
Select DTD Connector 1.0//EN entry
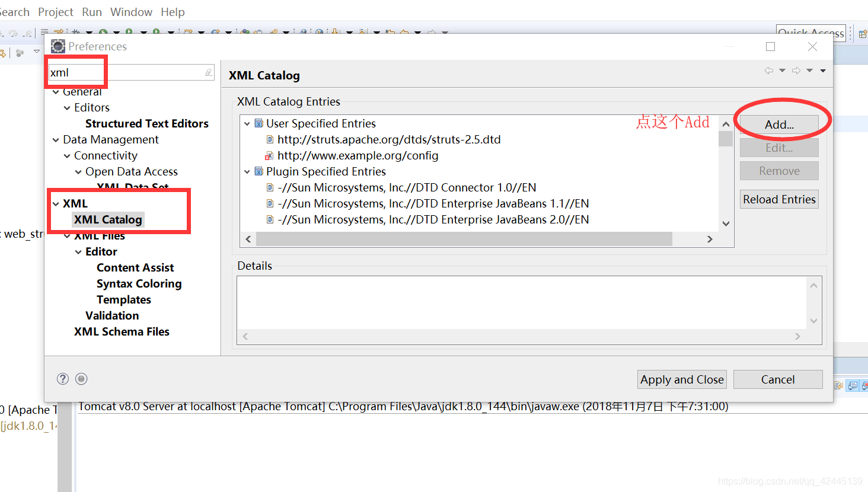(x=407, y=187)
